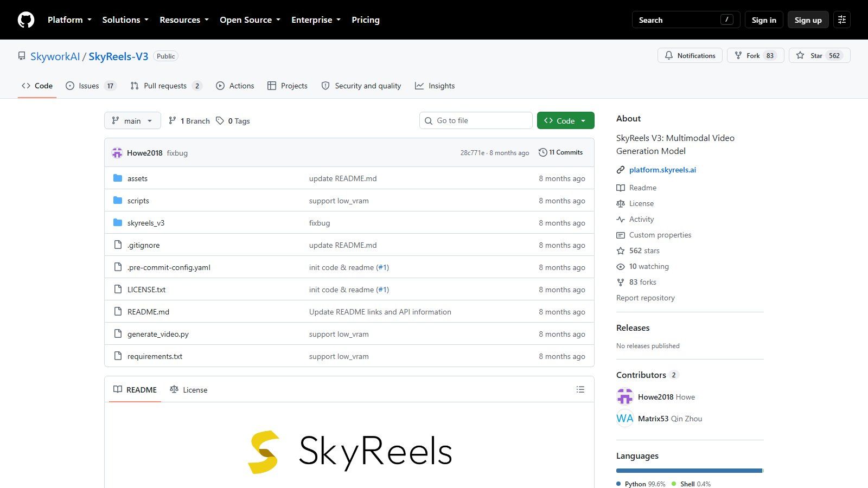Open the 11 Commits history link
Viewport: 868px width, 488px height.
pyautogui.click(x=560, y=152)
